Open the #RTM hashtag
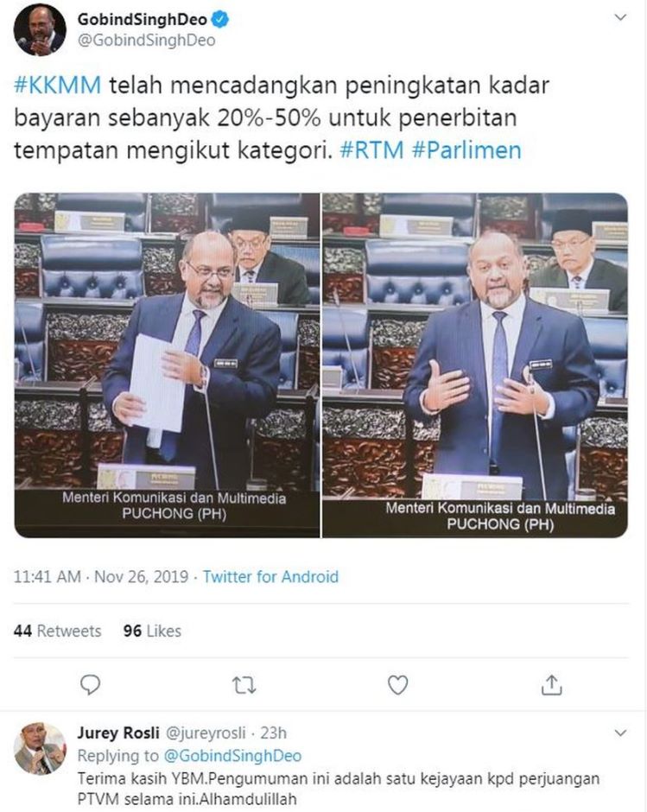647x812 pixels. click(x=371, y=150)
